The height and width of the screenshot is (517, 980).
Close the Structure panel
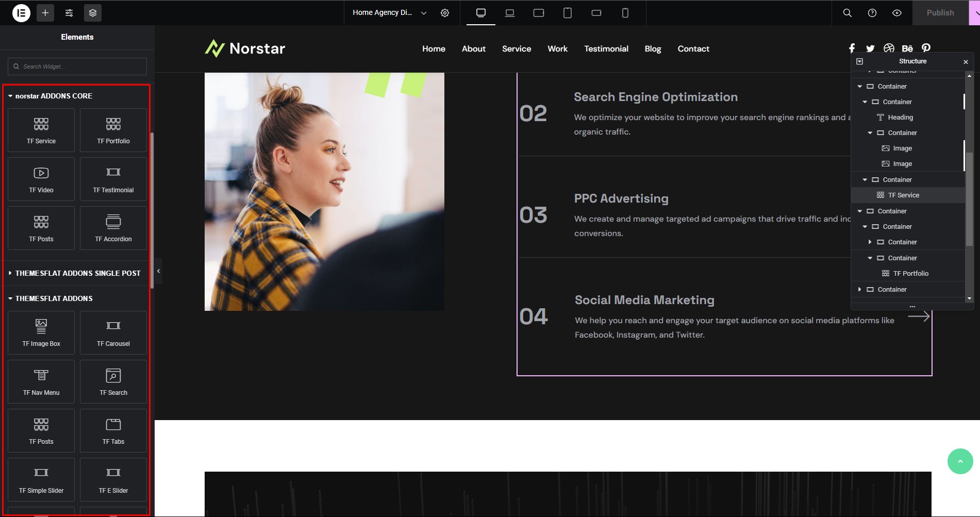pyautogui.click(x=966, y=62)
